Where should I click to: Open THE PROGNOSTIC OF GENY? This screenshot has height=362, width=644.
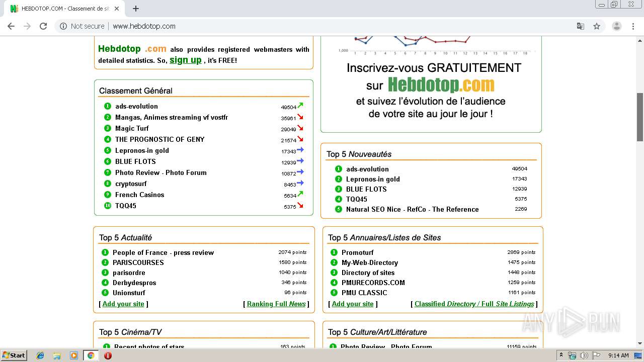[159, 139]
